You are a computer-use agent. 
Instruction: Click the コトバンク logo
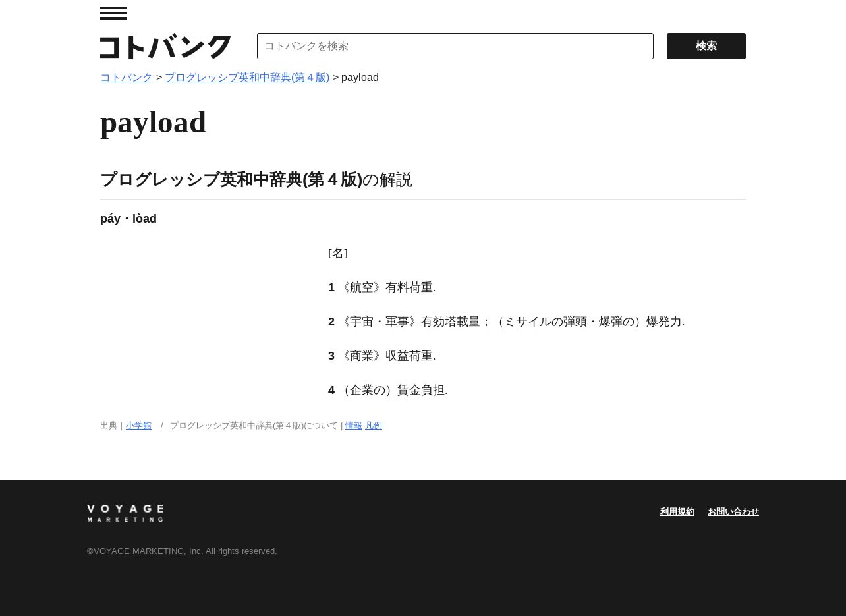click(165, 47)
